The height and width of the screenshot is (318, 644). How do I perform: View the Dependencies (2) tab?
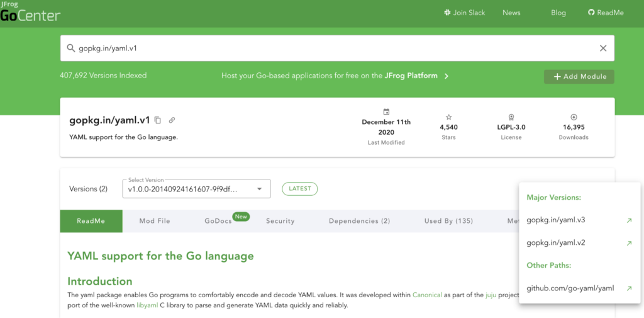(x=359, y=221)
